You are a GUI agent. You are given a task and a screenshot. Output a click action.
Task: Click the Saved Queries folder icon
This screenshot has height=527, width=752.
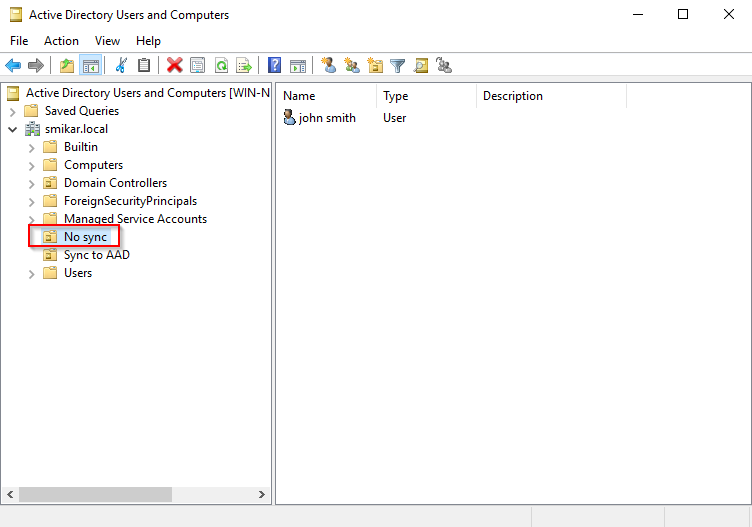[31, 111]
